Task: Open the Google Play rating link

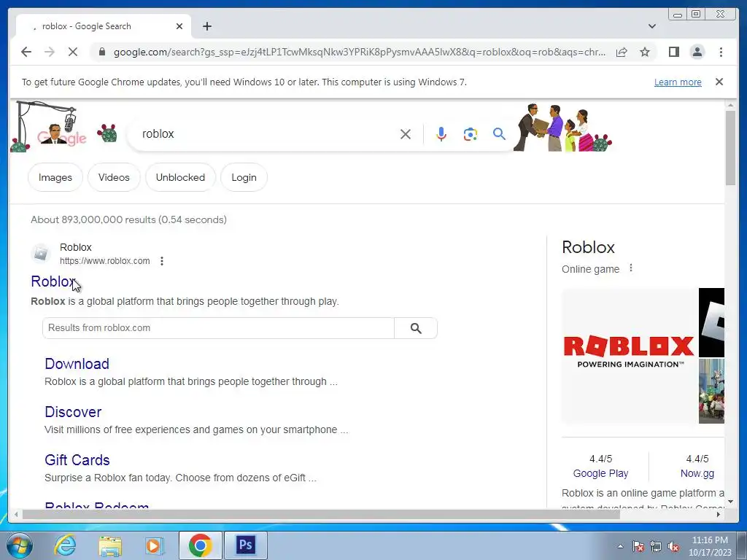Action: pyautogui.click(x=600, y=473)
